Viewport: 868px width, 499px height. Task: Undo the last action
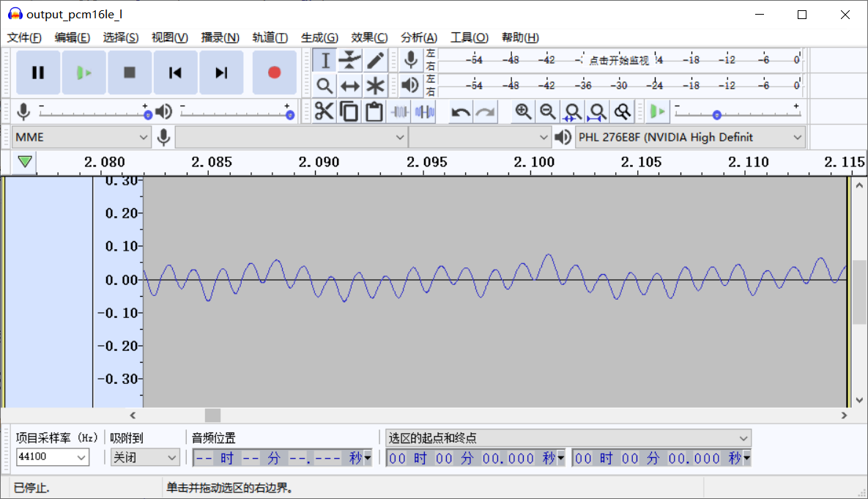[461, 112]
